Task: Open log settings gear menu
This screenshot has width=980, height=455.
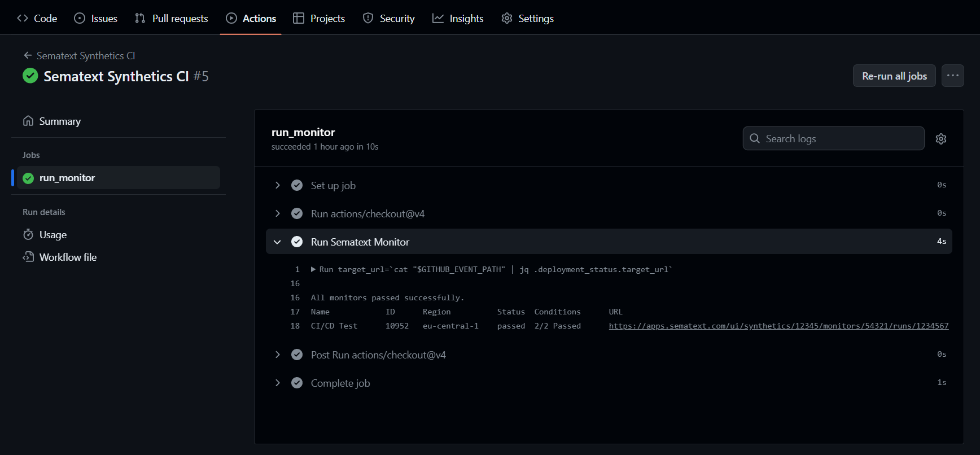Action: tap(941, 139)
